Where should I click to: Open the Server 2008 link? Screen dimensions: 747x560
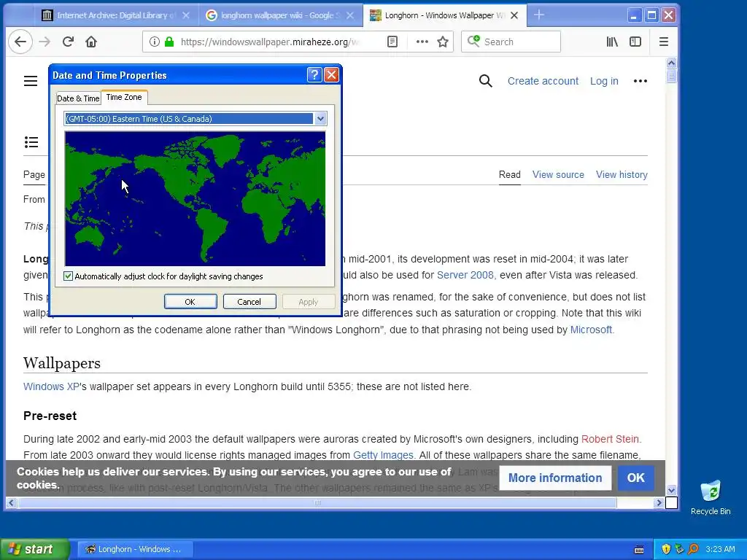pyautogui.click(x=465, y=275)
